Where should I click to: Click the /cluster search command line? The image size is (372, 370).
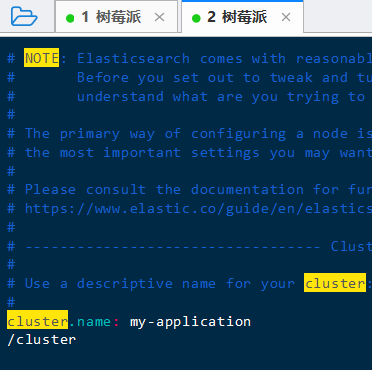(x=42, y=340)
